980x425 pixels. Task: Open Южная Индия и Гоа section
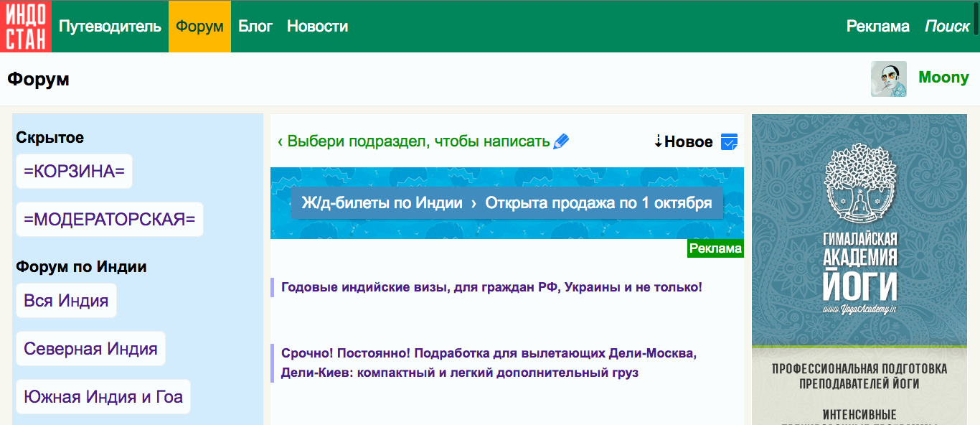103,397
